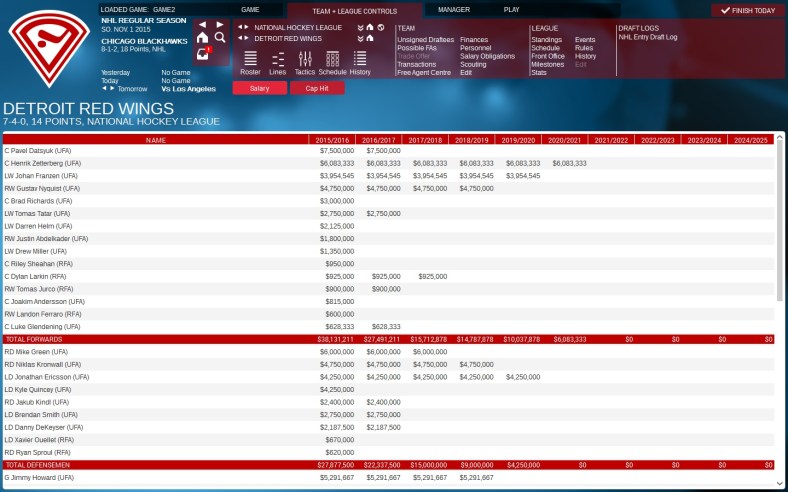Switch to Cap Hit view

(x=316, y=88)
